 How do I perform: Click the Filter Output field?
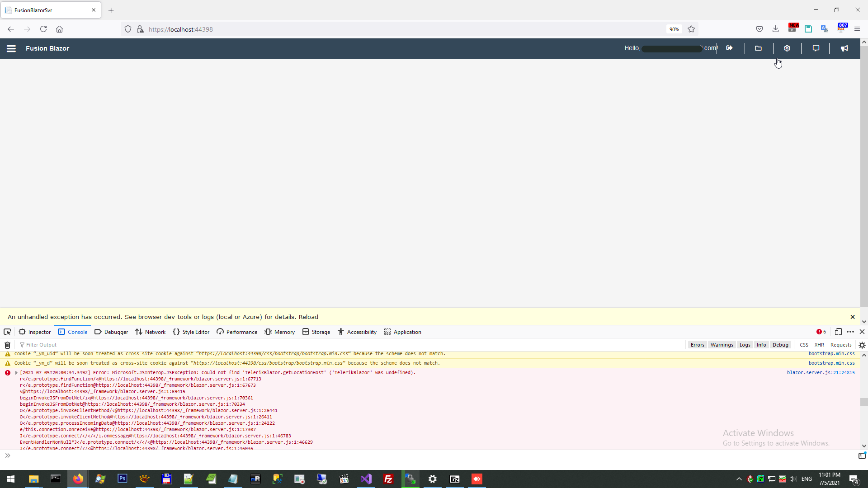pos(41,345)
